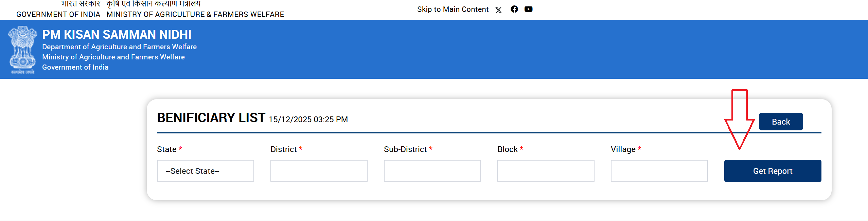Expand the Sub-District dropdown
Viewport: 868px width, 221px height.
432,171
